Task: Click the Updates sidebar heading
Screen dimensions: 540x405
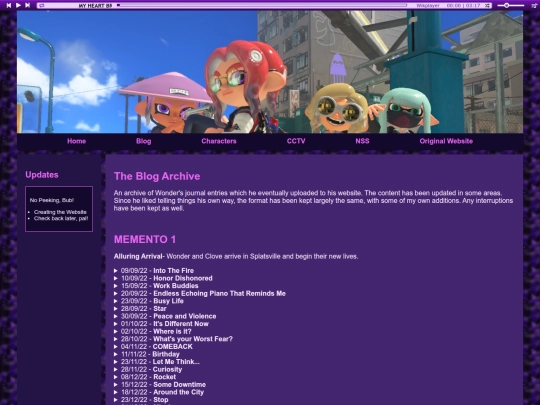Action: [x=42, y=175]
